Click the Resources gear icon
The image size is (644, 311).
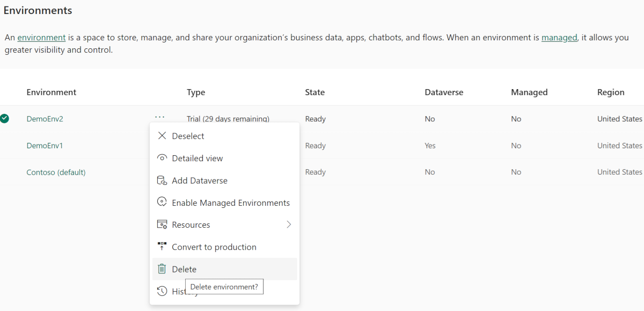[162, 224]
